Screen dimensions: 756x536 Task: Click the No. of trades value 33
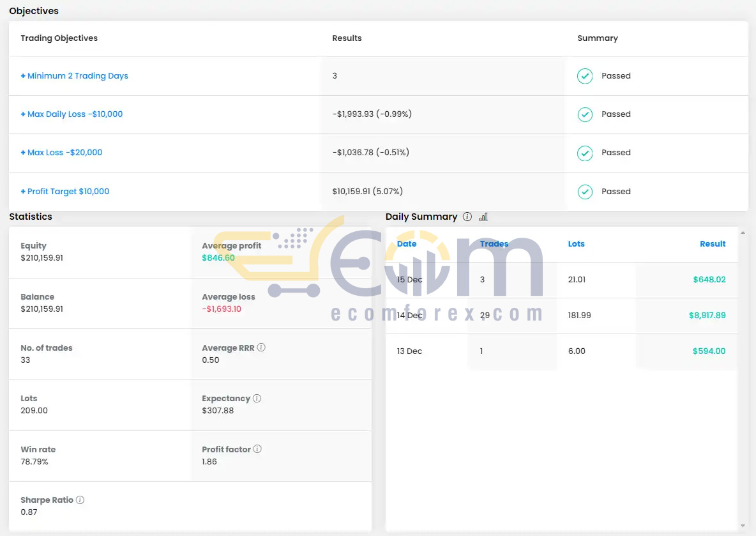click(25, 360)
